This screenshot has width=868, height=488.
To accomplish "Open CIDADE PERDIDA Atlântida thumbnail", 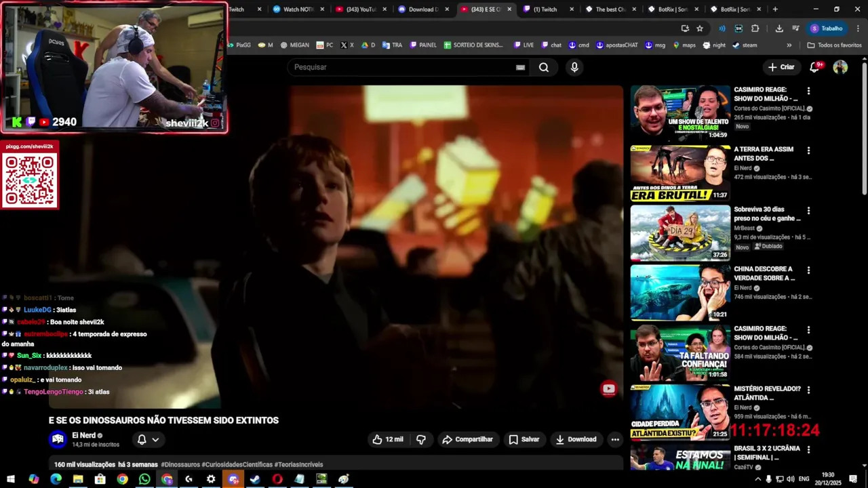I will click(680, 412).
